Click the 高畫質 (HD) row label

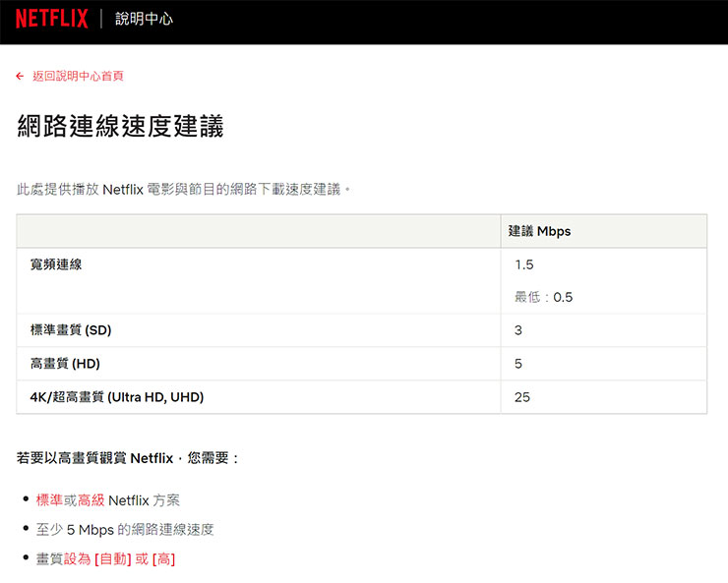coord(65,364)
